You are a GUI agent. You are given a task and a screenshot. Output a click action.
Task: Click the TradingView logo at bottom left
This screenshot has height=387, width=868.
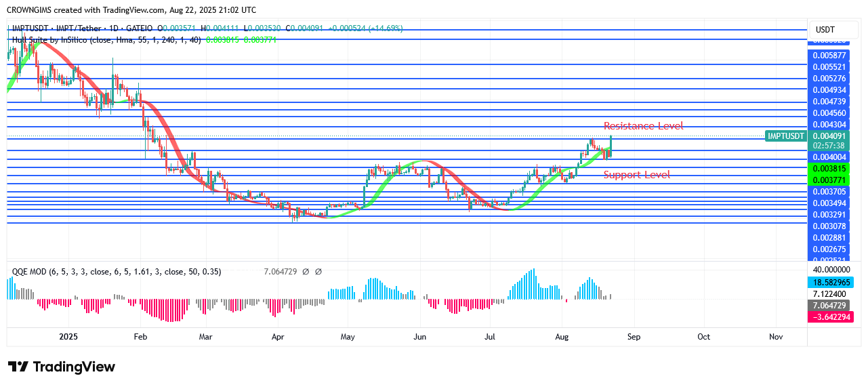(x=61, y=367)
